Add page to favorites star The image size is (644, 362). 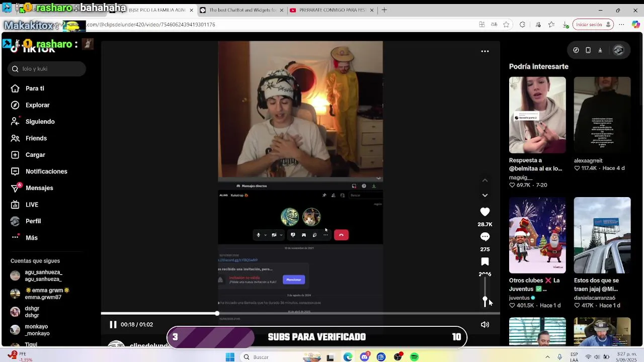tap(506, 25)
